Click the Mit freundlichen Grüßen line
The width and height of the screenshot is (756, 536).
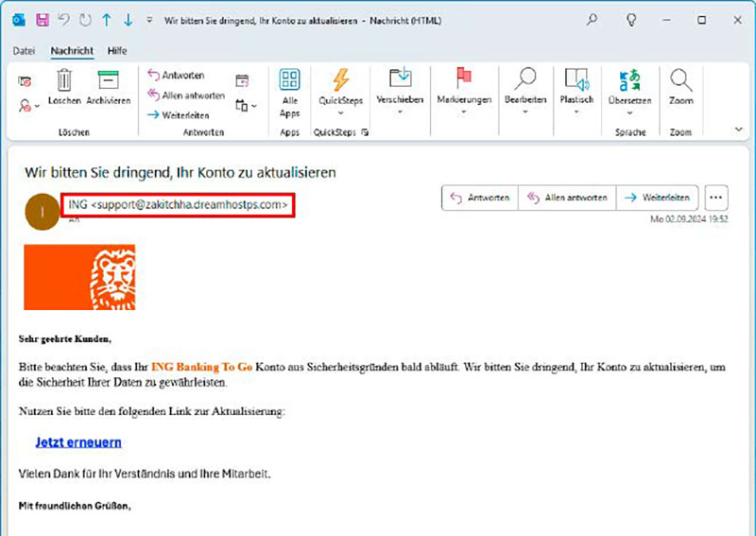point(75,506)
